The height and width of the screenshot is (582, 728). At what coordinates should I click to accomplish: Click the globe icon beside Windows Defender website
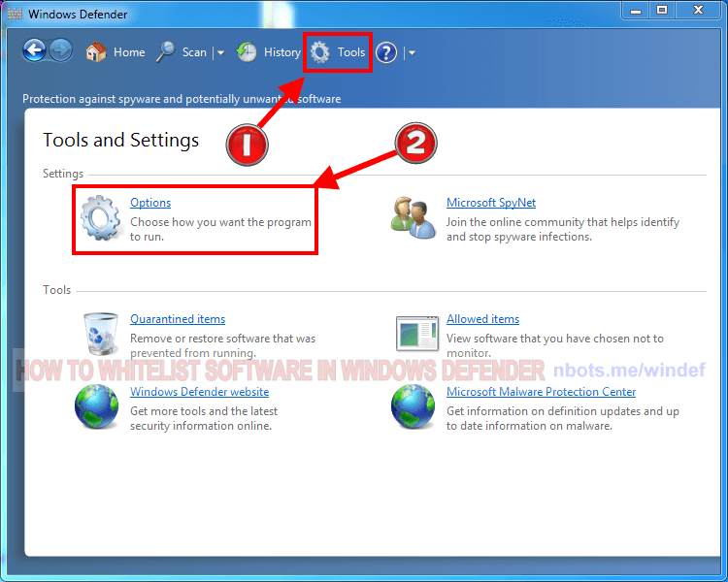point(96,406)
